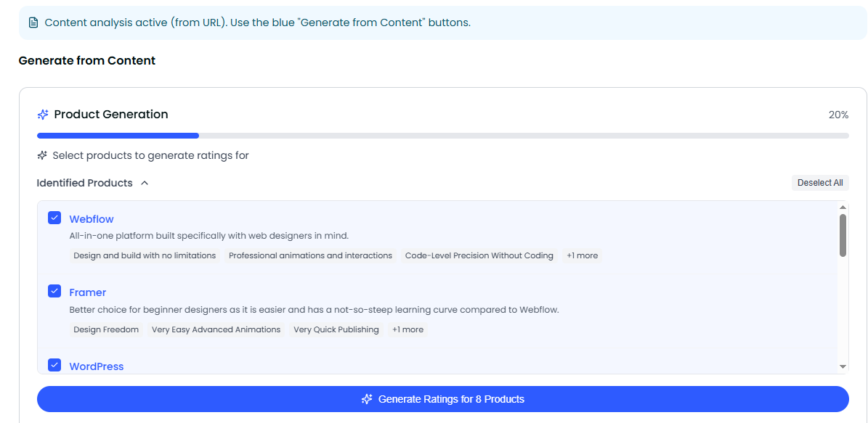This screenshot has height=423, width=868.
Task: Click 'Professional animations and interactions' tag
Action: 310,255
